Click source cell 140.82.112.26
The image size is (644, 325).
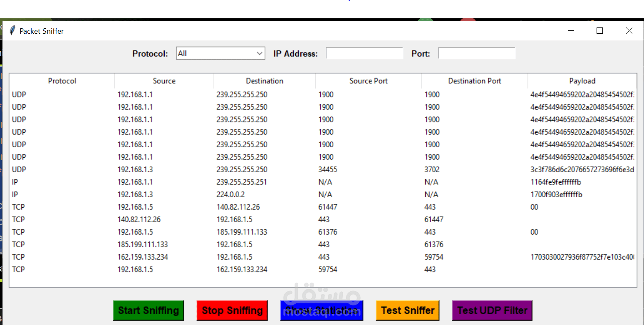[x=139, y=219]
